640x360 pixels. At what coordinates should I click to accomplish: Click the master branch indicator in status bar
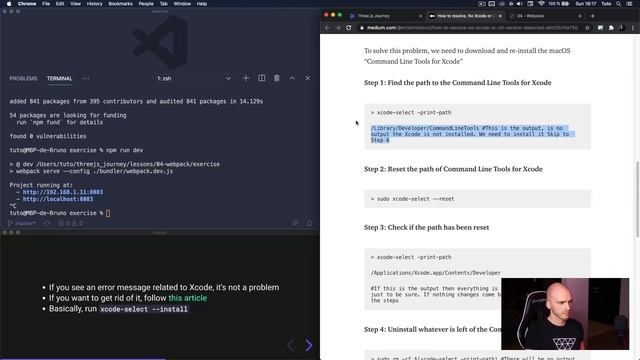(22, 223)
